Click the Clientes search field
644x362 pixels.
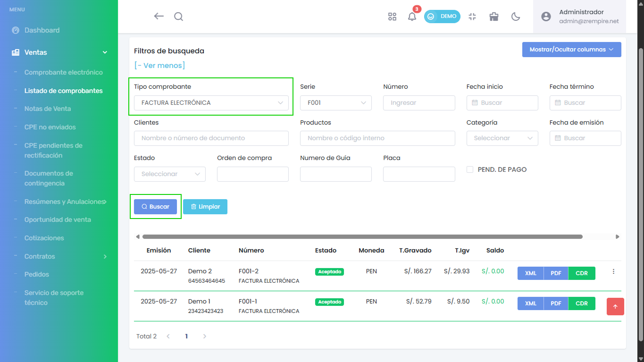pos(211,138)
